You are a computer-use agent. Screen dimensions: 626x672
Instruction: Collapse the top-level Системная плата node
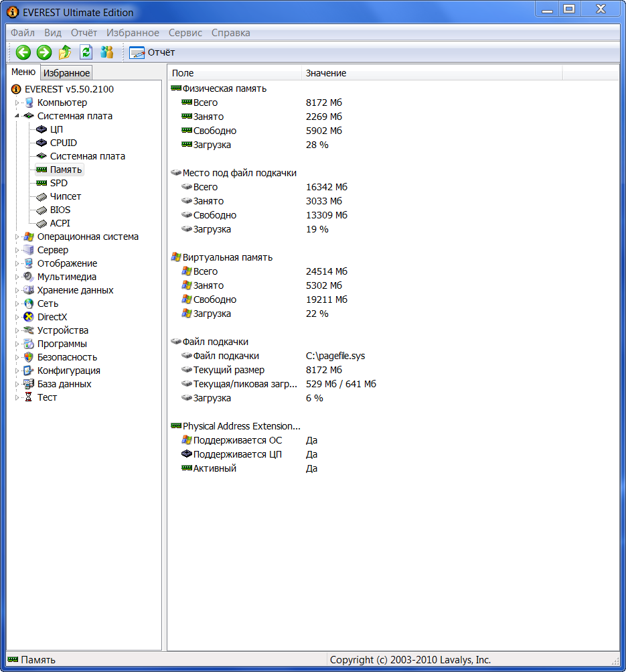17,116
